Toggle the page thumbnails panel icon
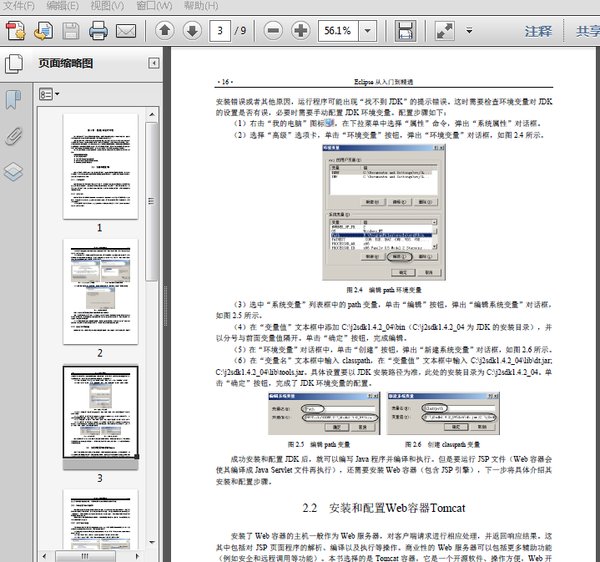This screenshot has width=600, height=562. tap(14, 64)
